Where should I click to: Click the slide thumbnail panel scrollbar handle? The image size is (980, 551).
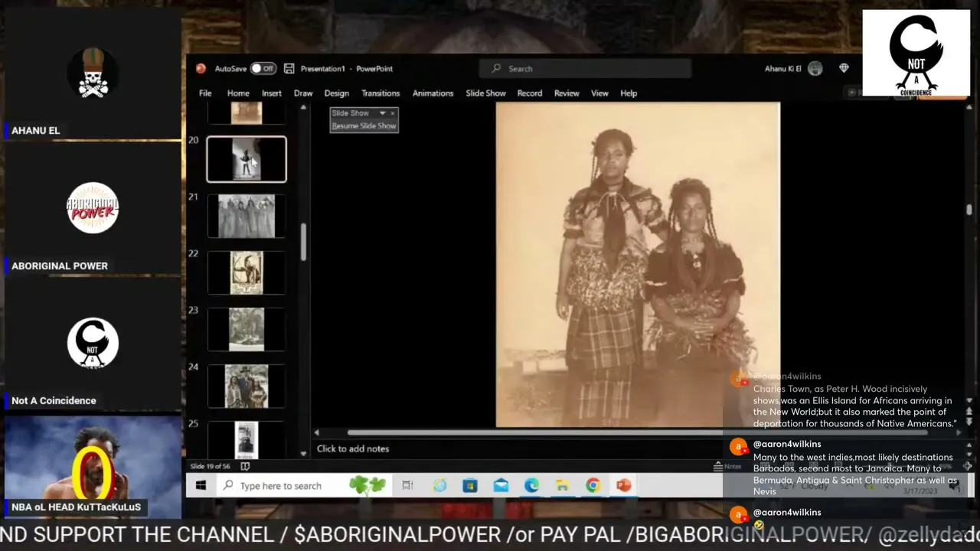tap(303, 242)
